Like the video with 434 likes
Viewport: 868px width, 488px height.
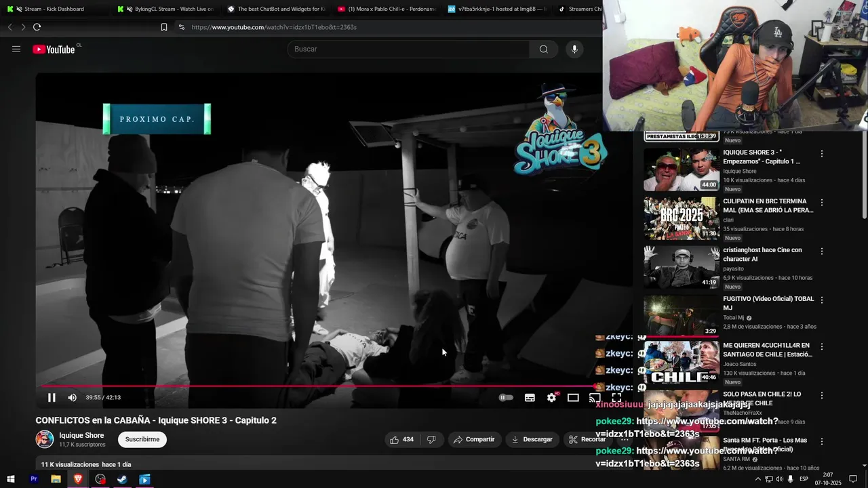[x=401, y=439]
